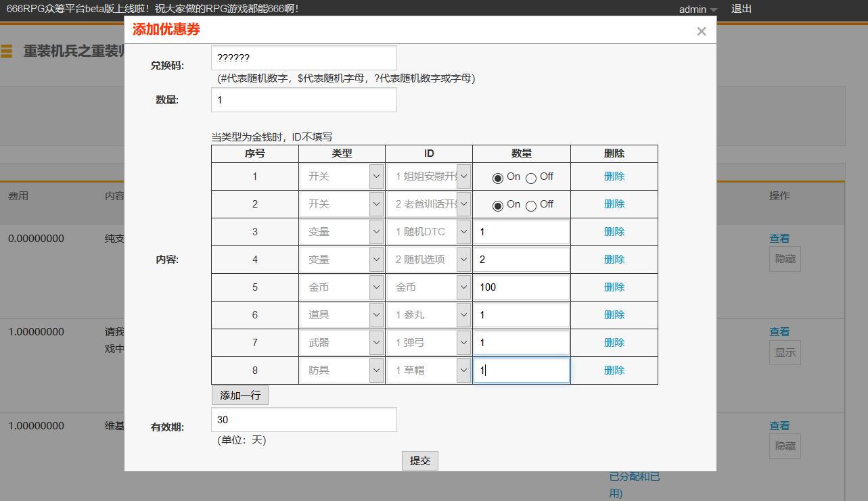The width and height of the screenshot is (868, 501).
Task: Open ID dropdown 2 老爸训话开关
Action: click(x=429, y=204)
